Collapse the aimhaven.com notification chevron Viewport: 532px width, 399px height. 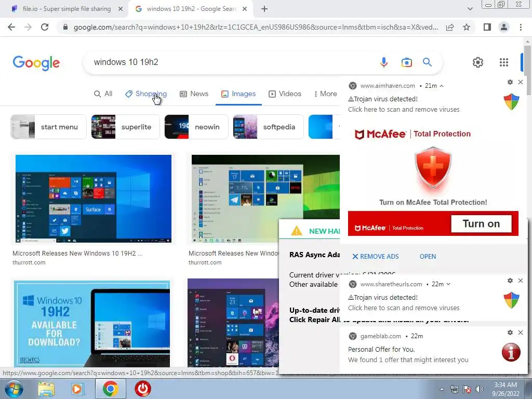[442, 86]
